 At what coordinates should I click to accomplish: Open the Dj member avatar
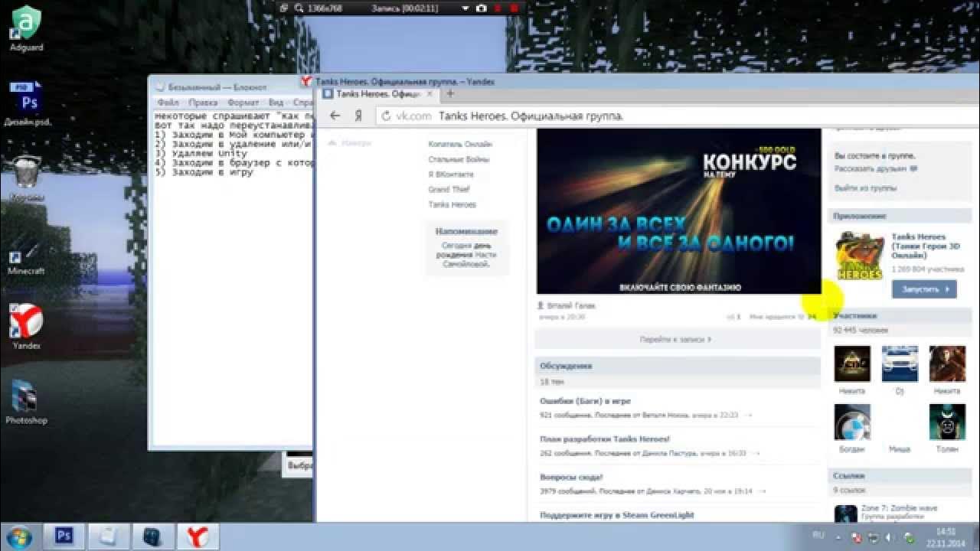point(900,364)
